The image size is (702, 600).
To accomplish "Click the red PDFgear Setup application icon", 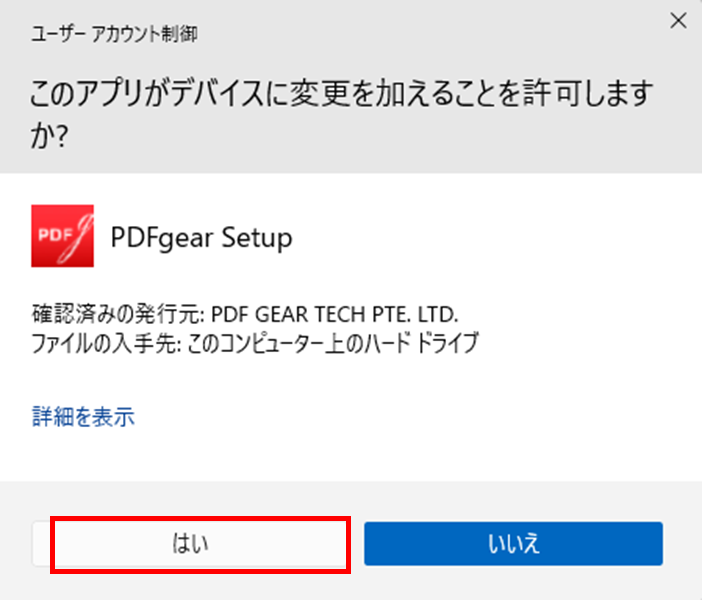I will pos(62,236).
